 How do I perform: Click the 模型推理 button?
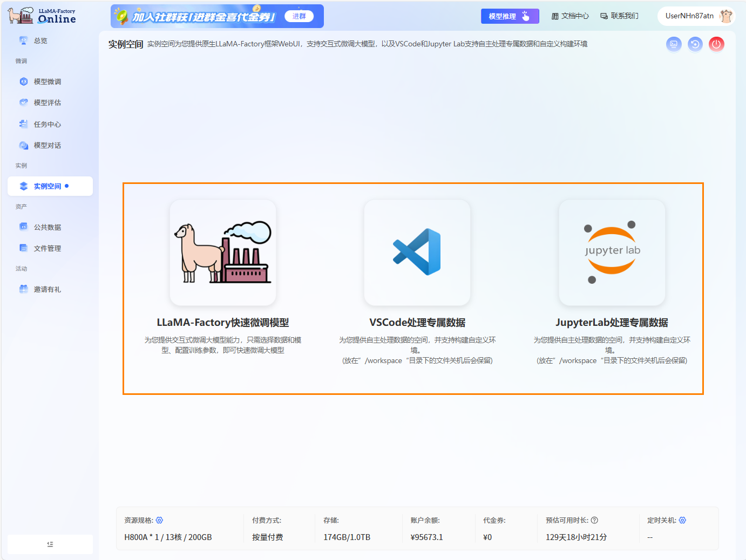click(x=510, y=16)
